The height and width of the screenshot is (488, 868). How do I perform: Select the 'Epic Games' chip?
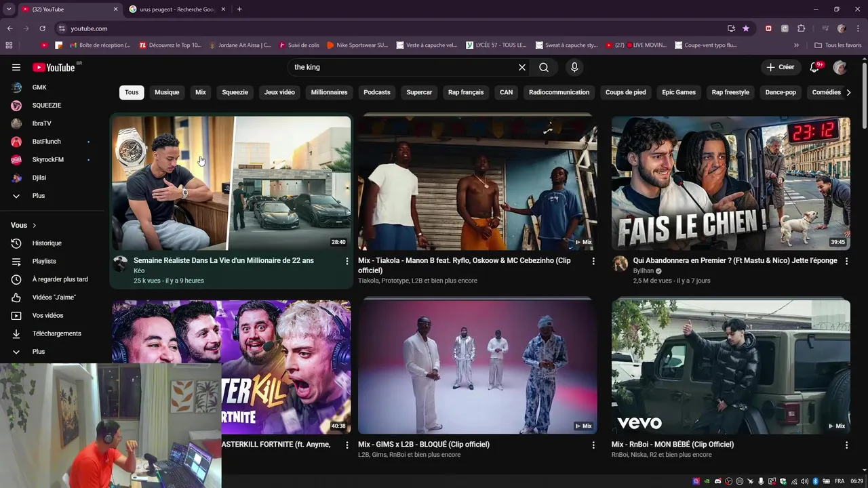(x=679, y=92)
